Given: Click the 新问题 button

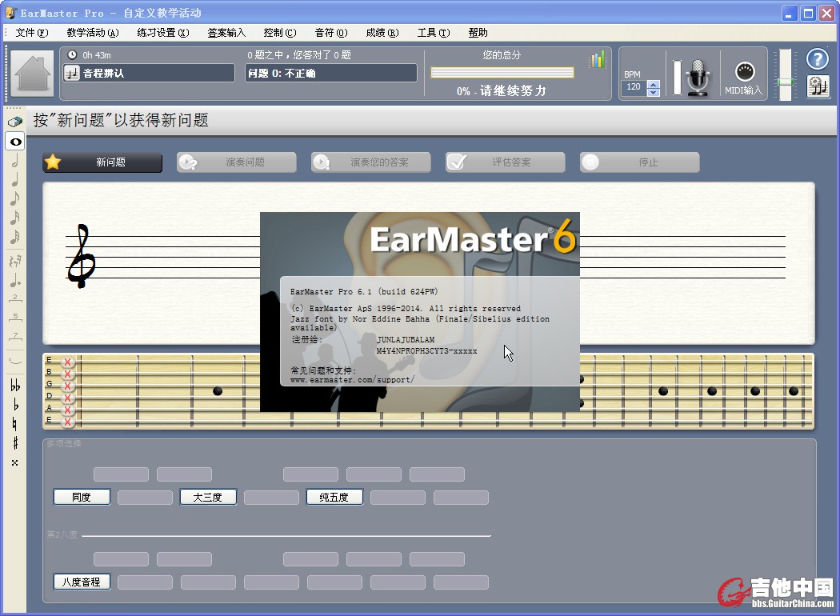Looking at the screenshot, I should coord(102,162).
